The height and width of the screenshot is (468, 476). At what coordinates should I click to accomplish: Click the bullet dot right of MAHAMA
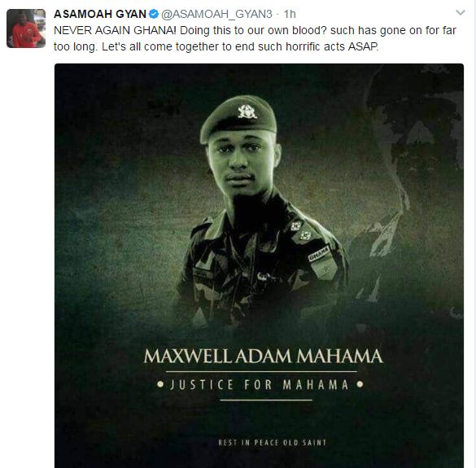[x=360, y=384]
